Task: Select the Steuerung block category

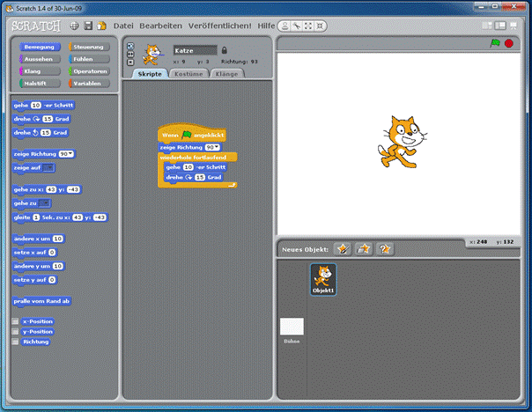Action: 87,47
